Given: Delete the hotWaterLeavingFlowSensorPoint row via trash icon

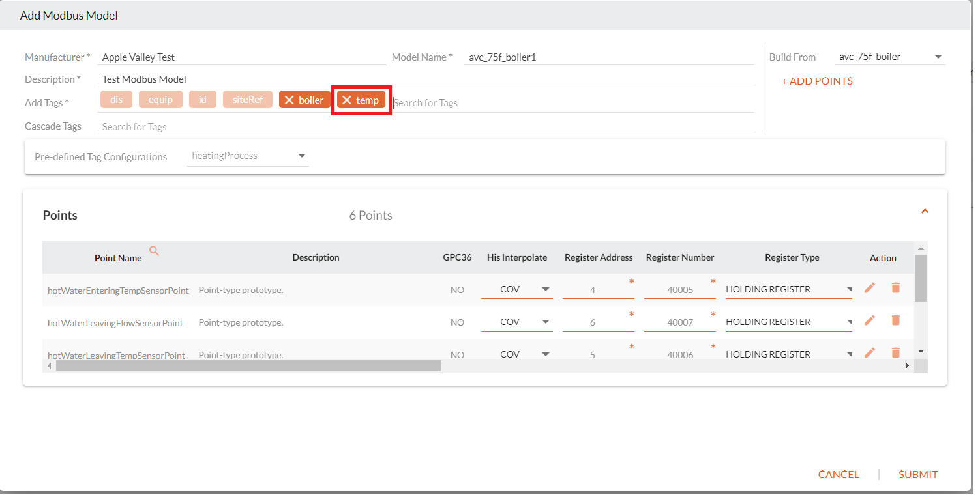Looking at the screenshot, I should (895, 320).
